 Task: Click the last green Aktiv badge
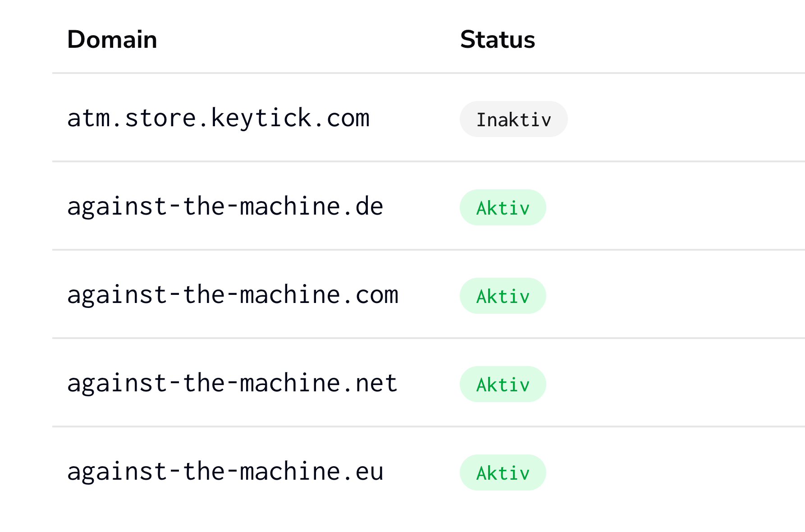point(503,473)
